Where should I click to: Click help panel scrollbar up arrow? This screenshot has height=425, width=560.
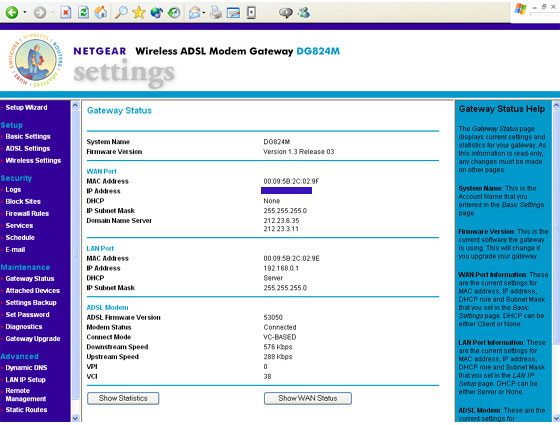[x=556, y=105]
